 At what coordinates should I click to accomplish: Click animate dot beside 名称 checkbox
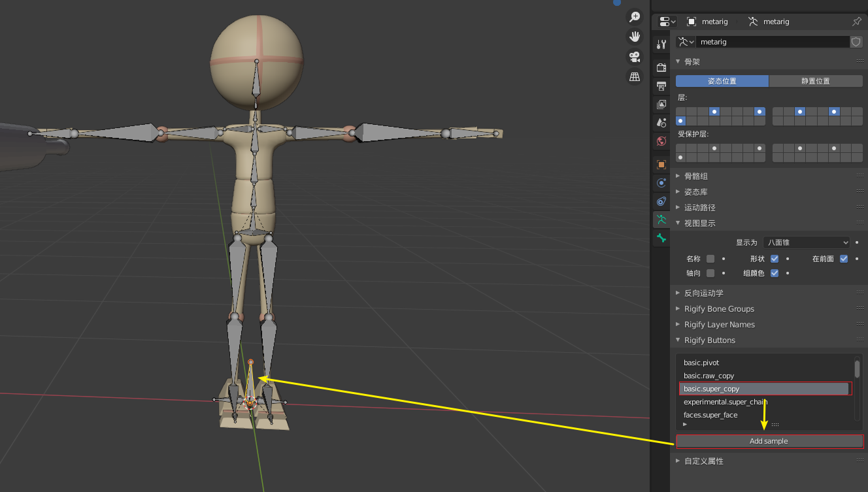point(724,259)
